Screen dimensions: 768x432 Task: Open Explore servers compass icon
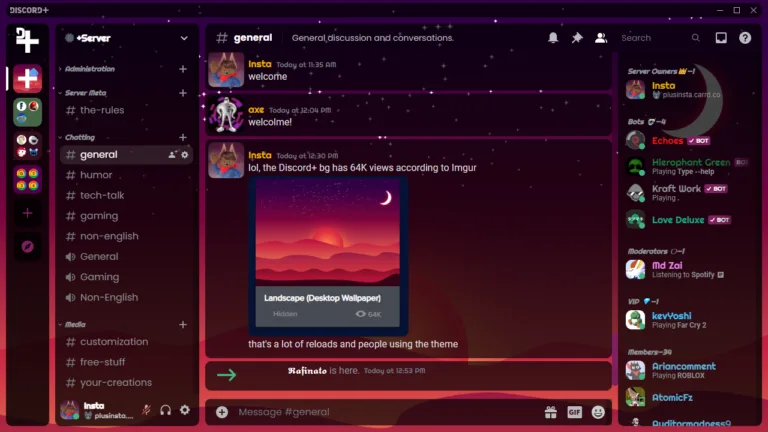[x=27, y=246]
